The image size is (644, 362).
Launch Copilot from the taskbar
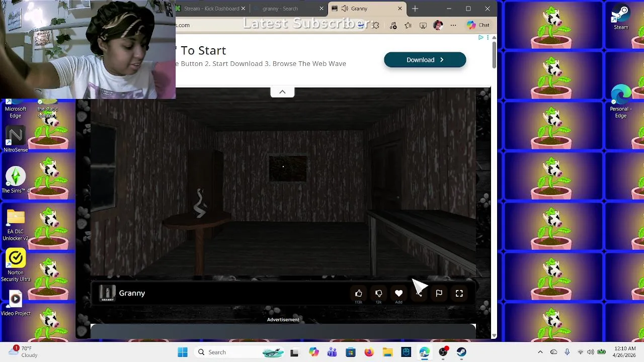click(x=314, y=352)
